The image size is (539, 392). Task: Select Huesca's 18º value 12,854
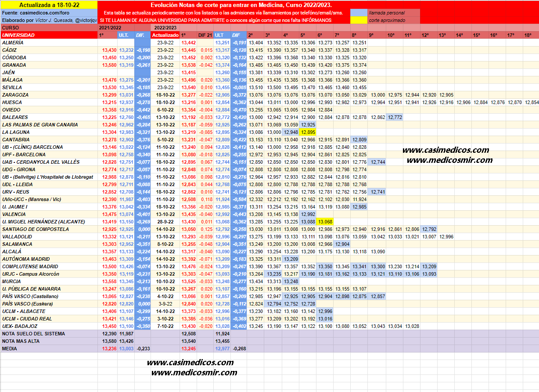[x=531, y=102]
